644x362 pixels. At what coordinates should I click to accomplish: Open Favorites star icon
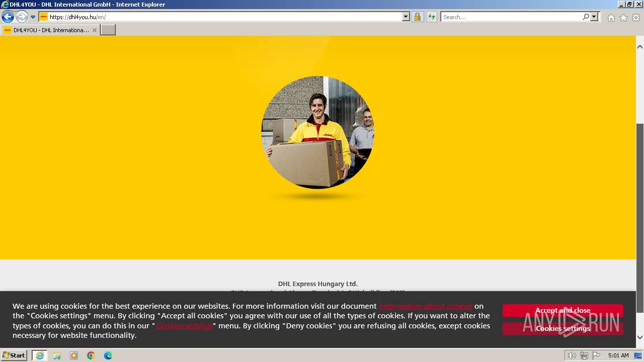pos(623,18)
